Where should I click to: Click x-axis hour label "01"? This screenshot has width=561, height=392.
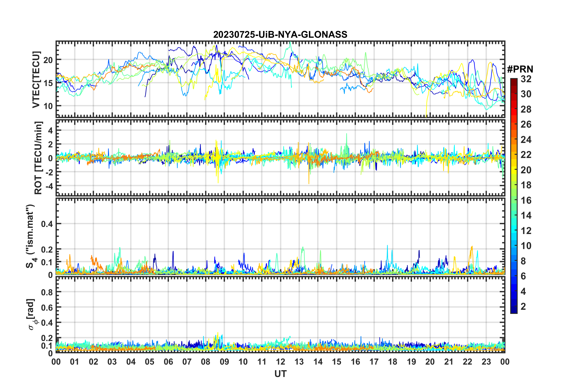click(x=75, y=362)
